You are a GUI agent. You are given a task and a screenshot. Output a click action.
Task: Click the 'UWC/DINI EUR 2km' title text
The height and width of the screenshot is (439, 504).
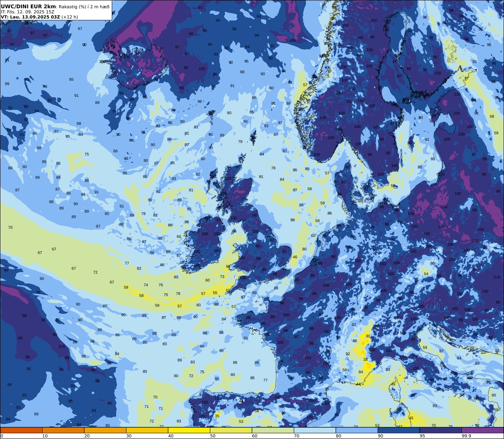coord(28,6)
